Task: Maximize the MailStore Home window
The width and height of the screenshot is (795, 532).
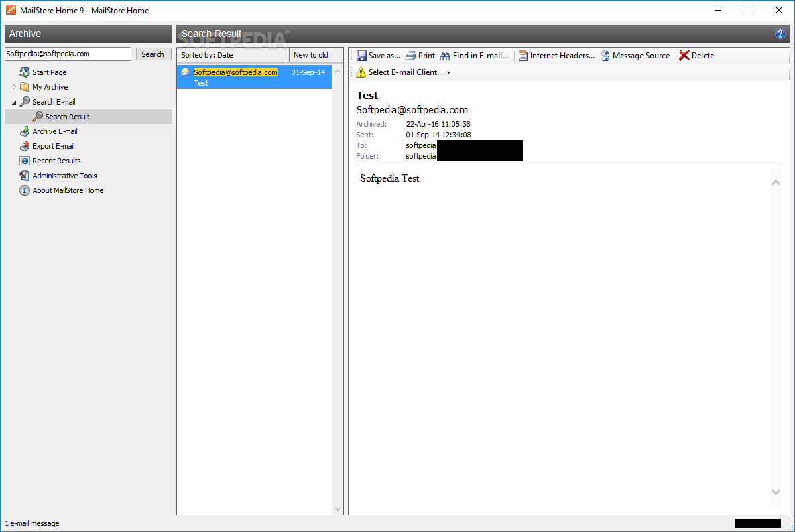Action: (748, 10)
